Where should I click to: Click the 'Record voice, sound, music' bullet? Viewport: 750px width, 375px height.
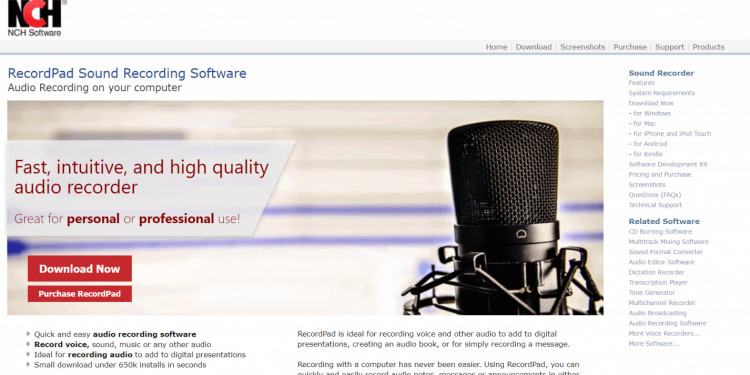point(122,344)
